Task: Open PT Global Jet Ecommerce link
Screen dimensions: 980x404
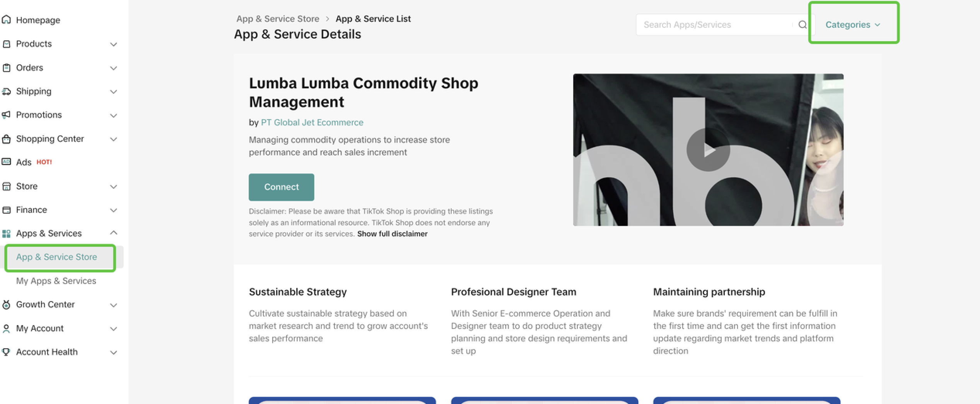Action: (312, 122)
